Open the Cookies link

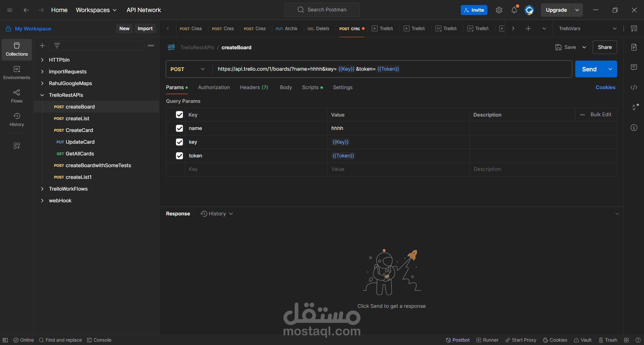(x=605, y=87)
